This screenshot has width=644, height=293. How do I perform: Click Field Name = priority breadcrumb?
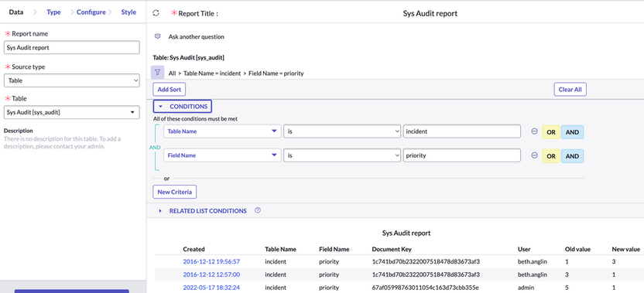[276, 73]
